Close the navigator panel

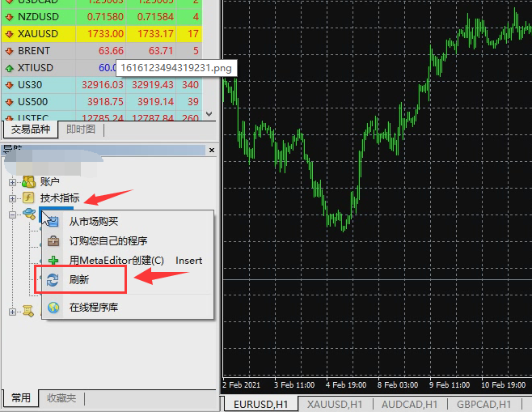[212, 151]
